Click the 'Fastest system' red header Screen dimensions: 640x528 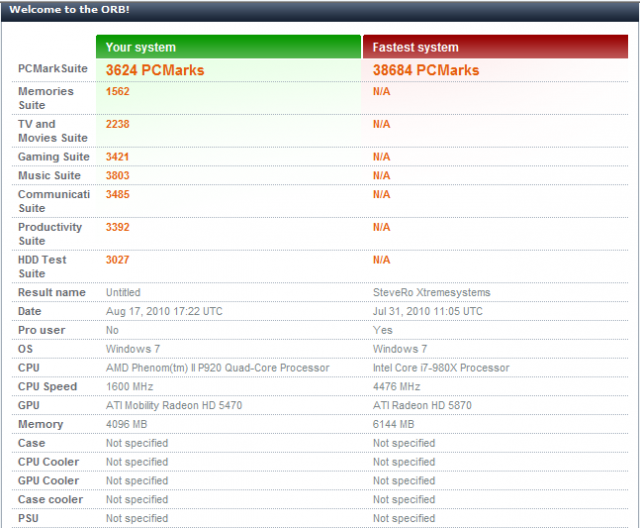tap(495, 47)
